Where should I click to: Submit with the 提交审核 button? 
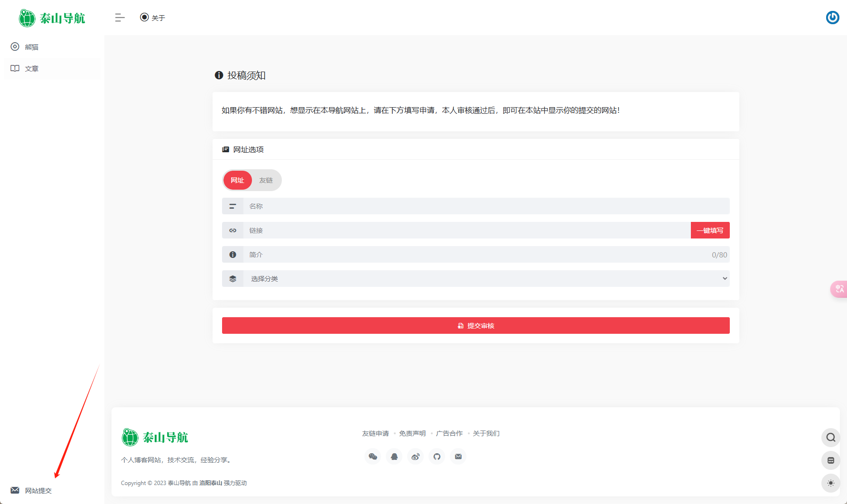click(475, 325)
